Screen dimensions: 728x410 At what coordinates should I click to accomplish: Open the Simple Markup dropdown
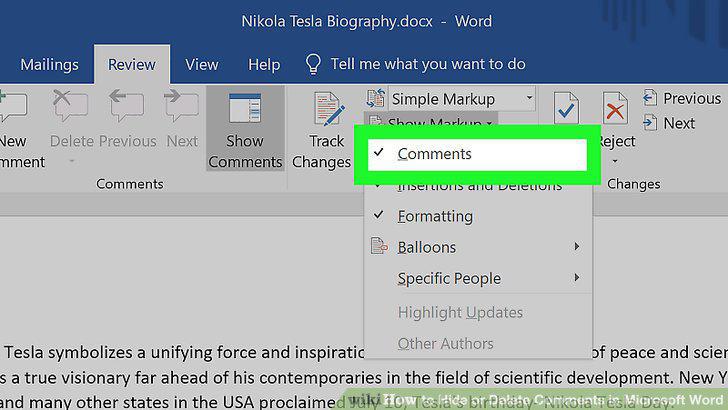tap(461, 99)
